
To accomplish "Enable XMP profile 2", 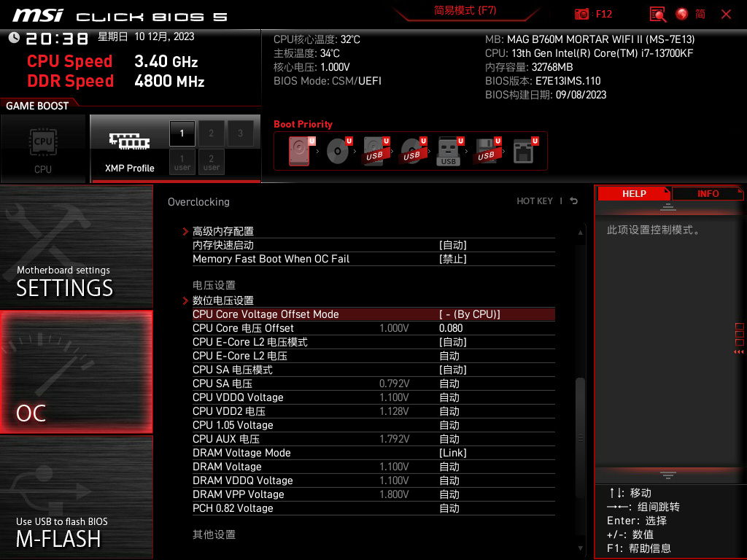I will 211,133.
